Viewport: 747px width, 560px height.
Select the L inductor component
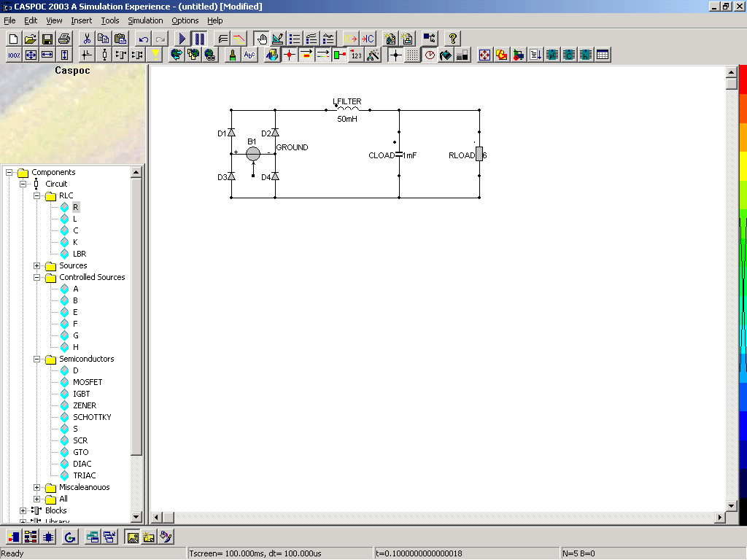75,219
